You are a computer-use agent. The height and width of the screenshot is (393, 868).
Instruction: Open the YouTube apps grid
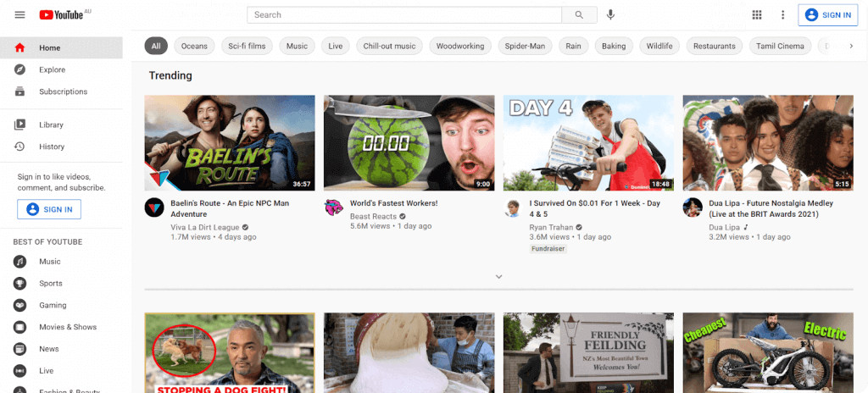(757, 15)
